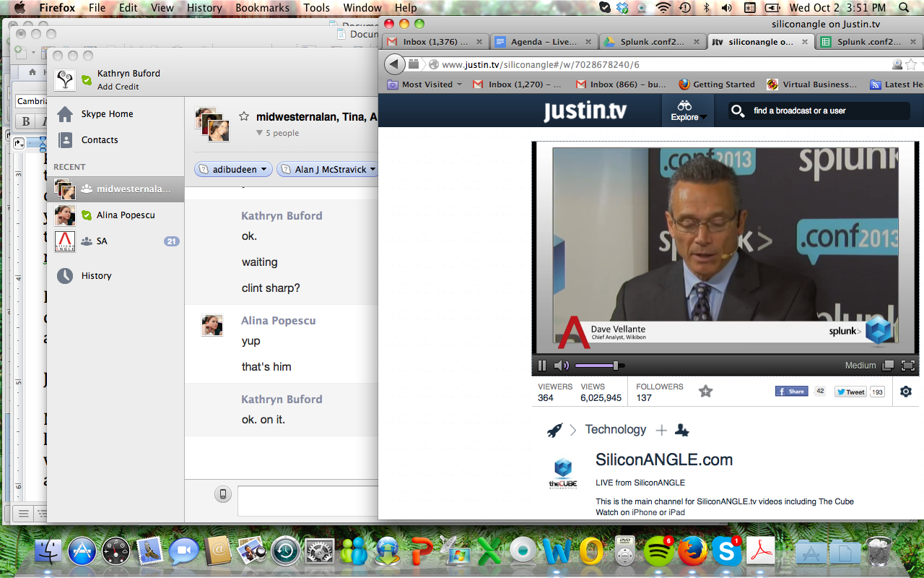924x578 pixels.
Task: Launch the App Store from the Dock
Action: tap(82, 551)
